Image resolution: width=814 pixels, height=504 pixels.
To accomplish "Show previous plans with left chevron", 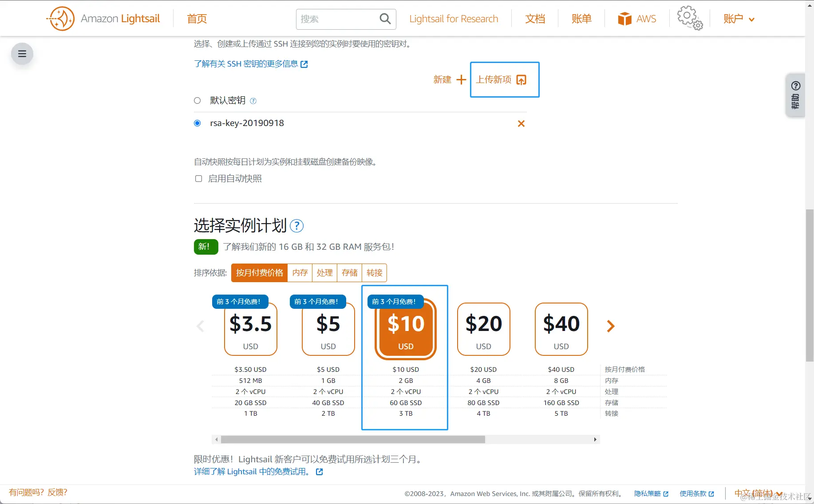I will pos(200,326).
